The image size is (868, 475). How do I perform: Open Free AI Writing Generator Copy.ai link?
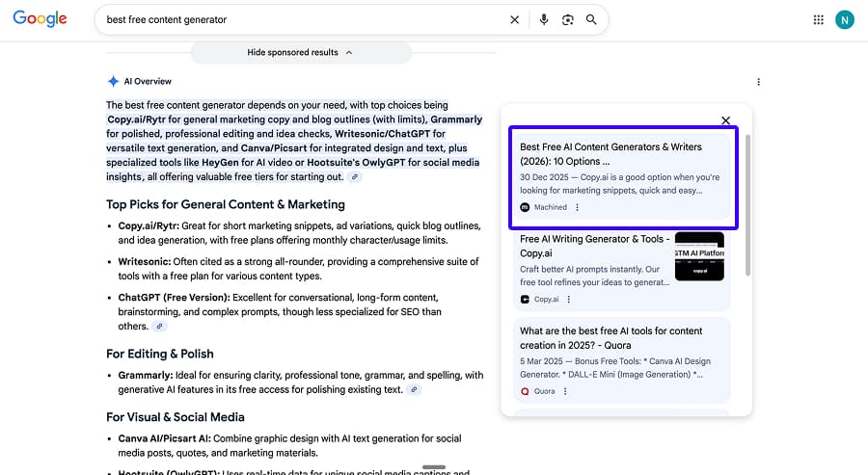(x=592, y=246)
